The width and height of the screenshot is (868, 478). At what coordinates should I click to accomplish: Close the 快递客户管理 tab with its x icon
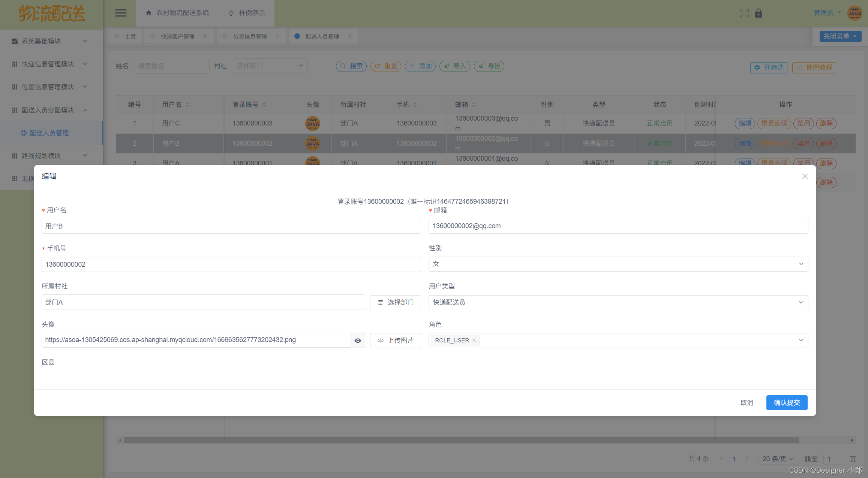(205, 36)
